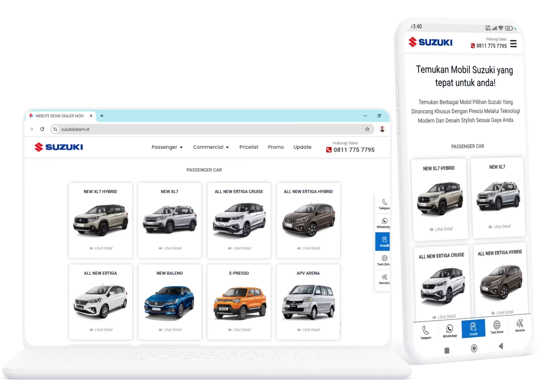
Task: Open white ALL NEW ERTIGA car image
Action: [100, 301]
